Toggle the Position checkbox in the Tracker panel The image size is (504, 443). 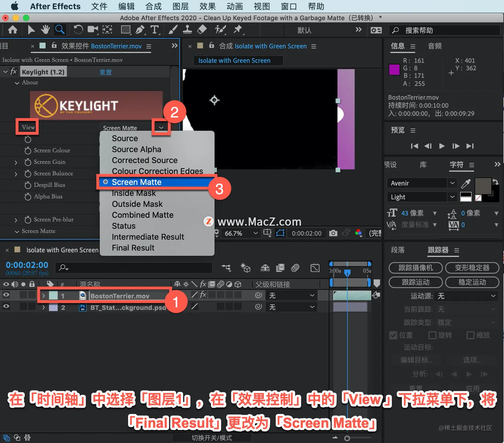click(x=393, y=335)
